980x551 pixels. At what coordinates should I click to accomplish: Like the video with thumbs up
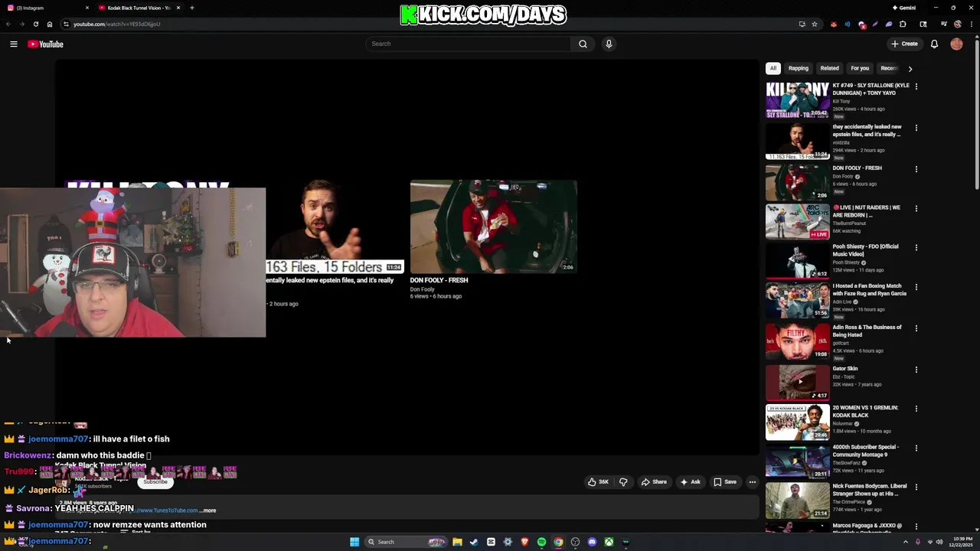598,482
